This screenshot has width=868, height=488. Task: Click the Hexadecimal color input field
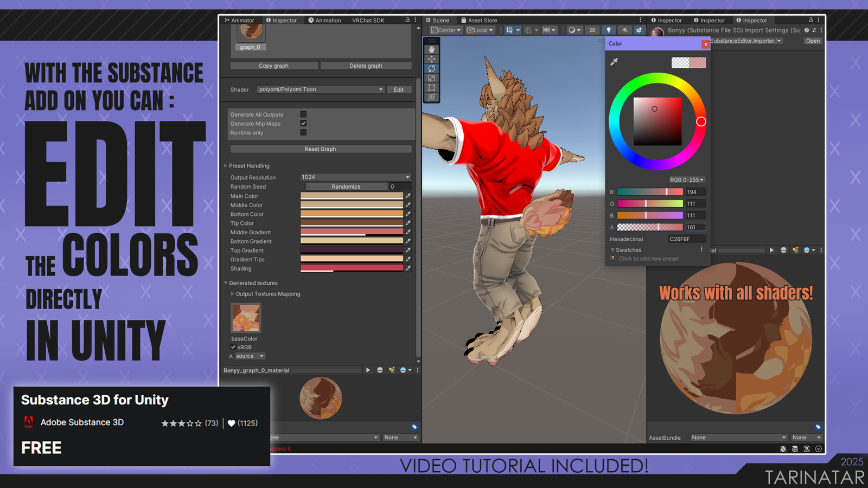tap(686, 239)
